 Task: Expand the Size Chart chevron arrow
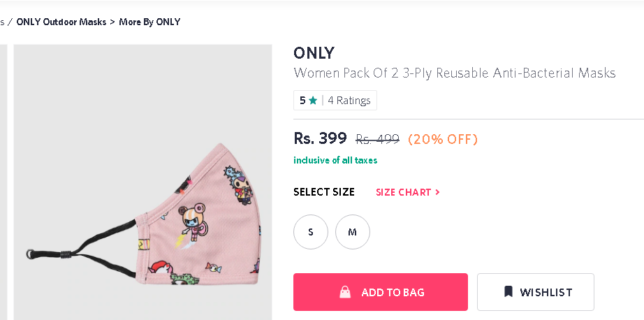click(x=437, y=192)
